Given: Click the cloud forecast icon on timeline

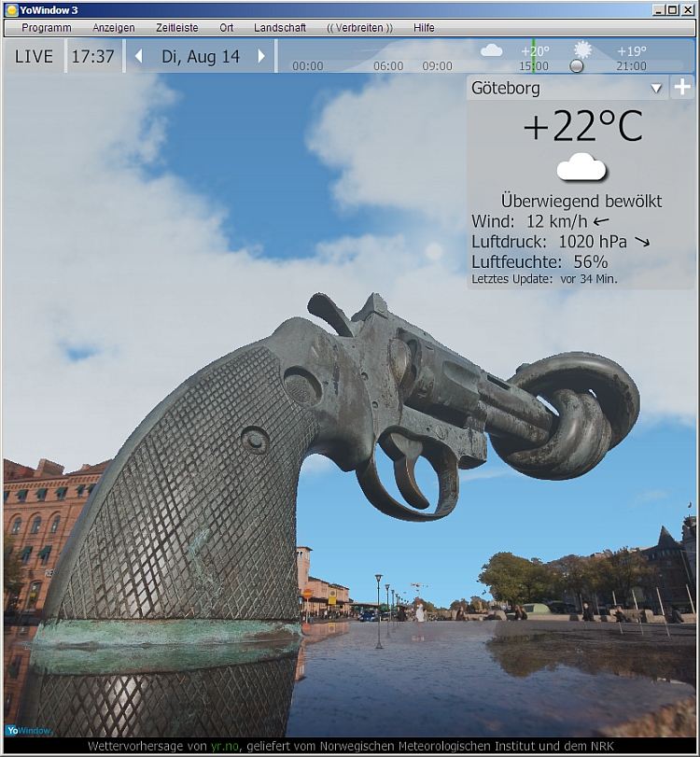Looking at the screenshot, I should (x=491, y=50).
